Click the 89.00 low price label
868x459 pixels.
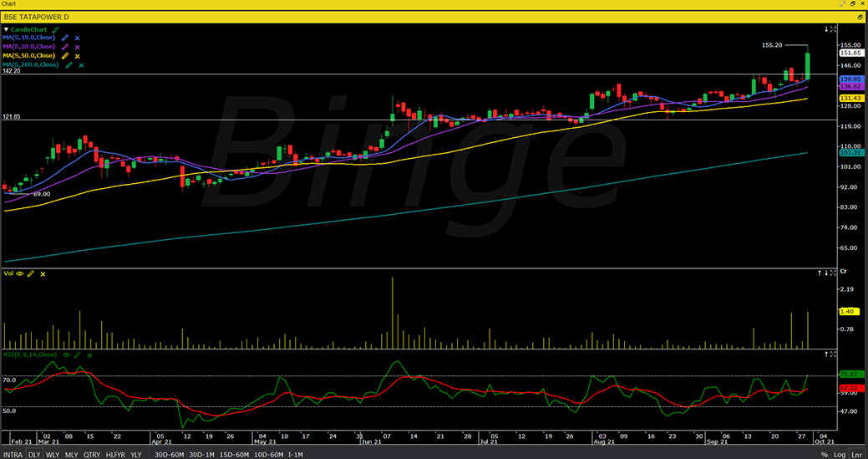(x=42, y=194)
